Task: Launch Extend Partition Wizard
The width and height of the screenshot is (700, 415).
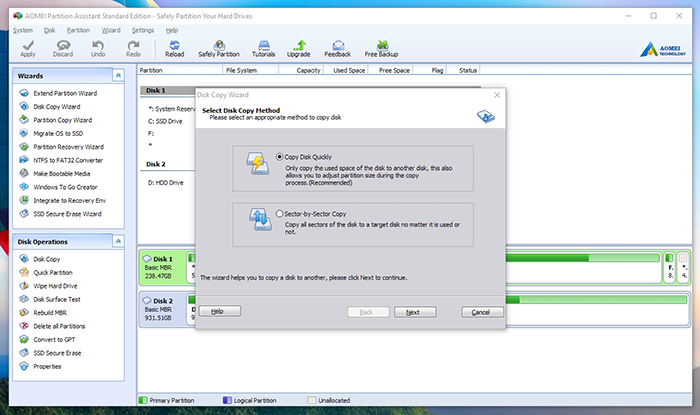Action: coord(65,93)
